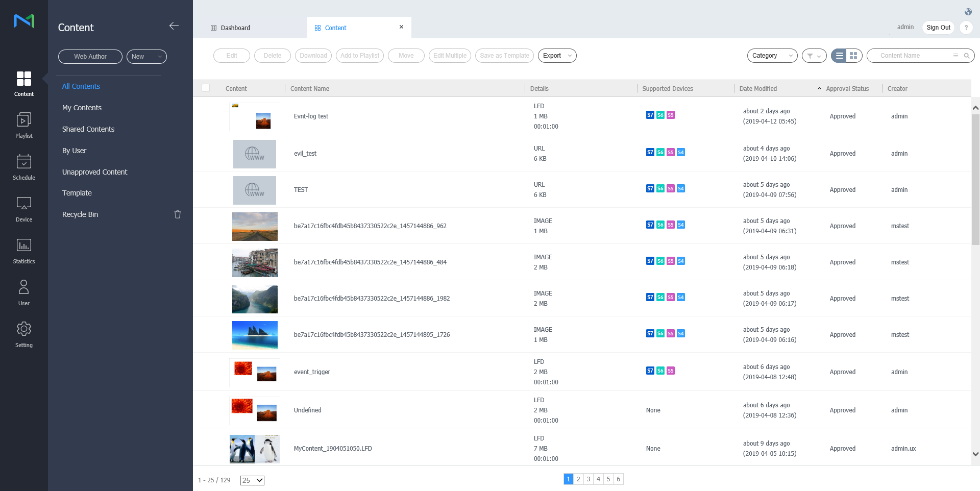Click the Web Author button
The image size is (980, 491).
(90, 57)
